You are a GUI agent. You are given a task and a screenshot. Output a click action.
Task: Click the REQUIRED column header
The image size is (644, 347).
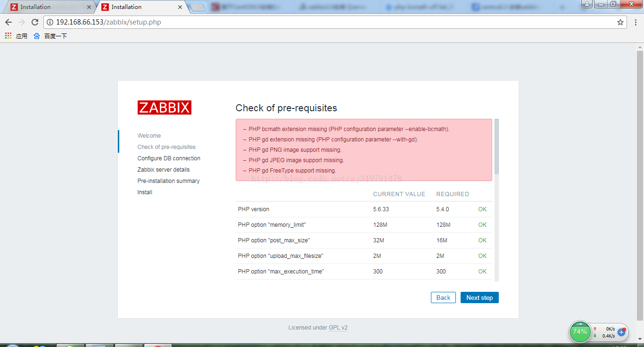453,194
